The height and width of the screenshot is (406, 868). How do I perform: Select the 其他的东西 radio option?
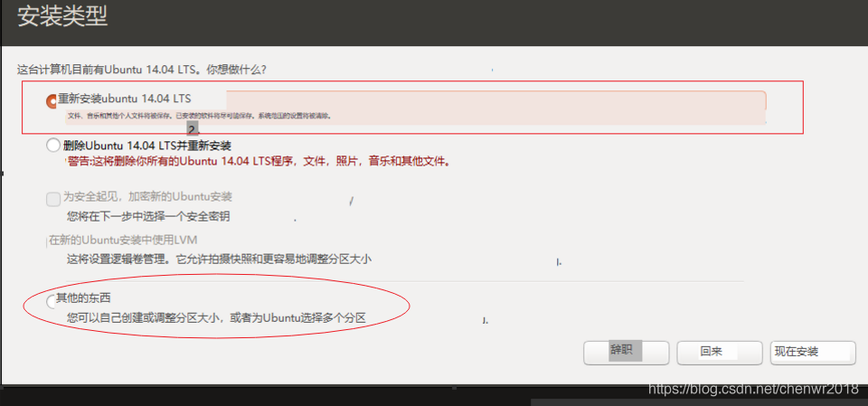51,302
